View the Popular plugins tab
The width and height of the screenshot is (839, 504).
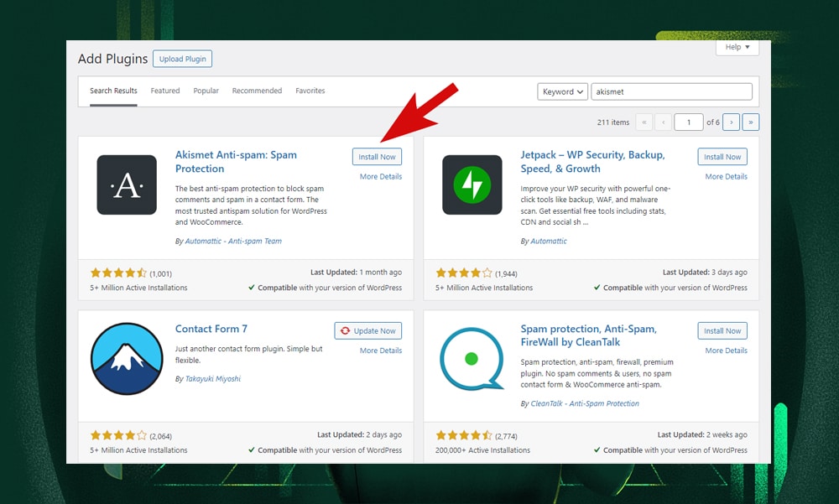[206, 91]
